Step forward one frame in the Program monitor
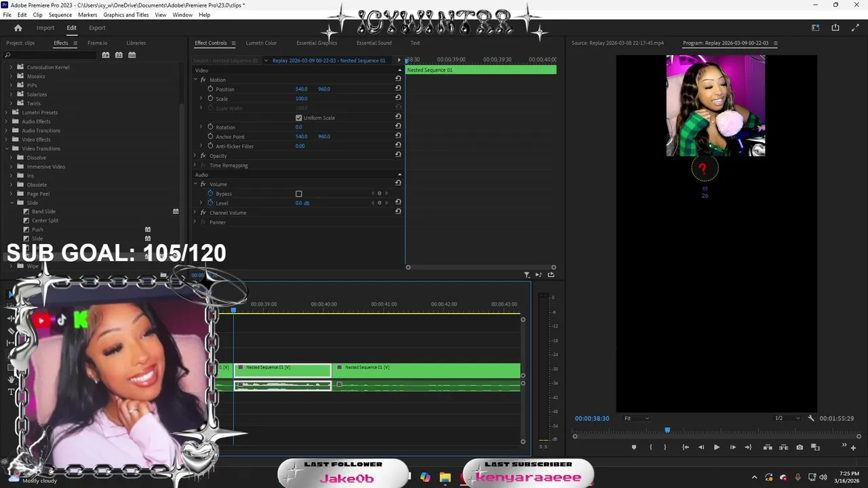Screen dimensions: 868x488 tap(732, 447)
